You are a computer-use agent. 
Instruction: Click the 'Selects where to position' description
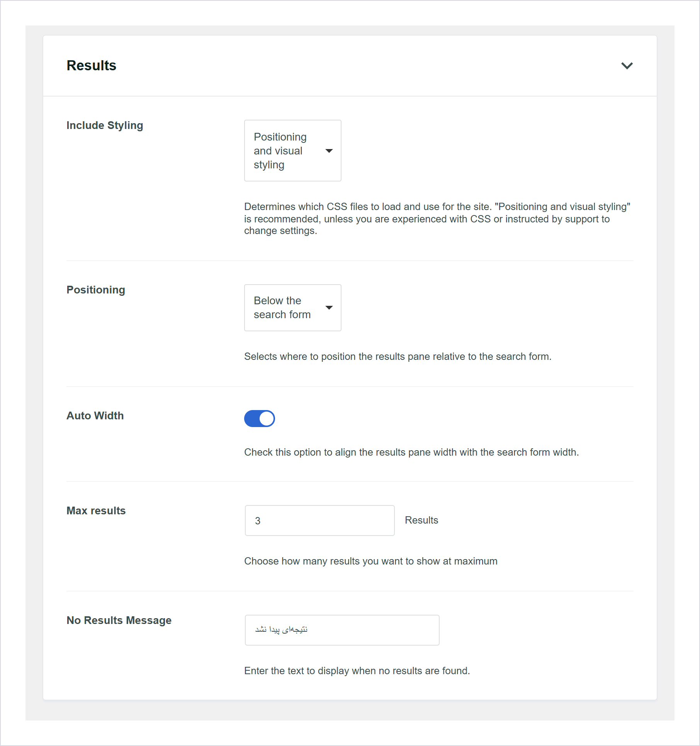point(398,356)
